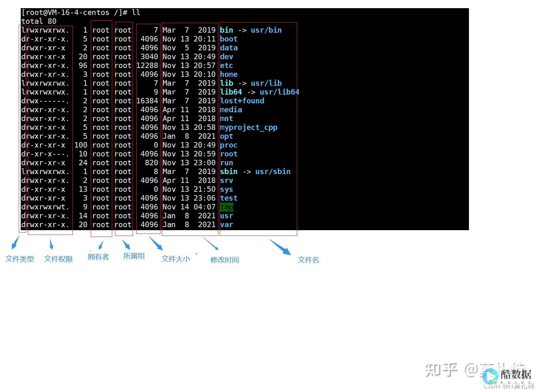Select the 'proc' directory name

[229, 145]
